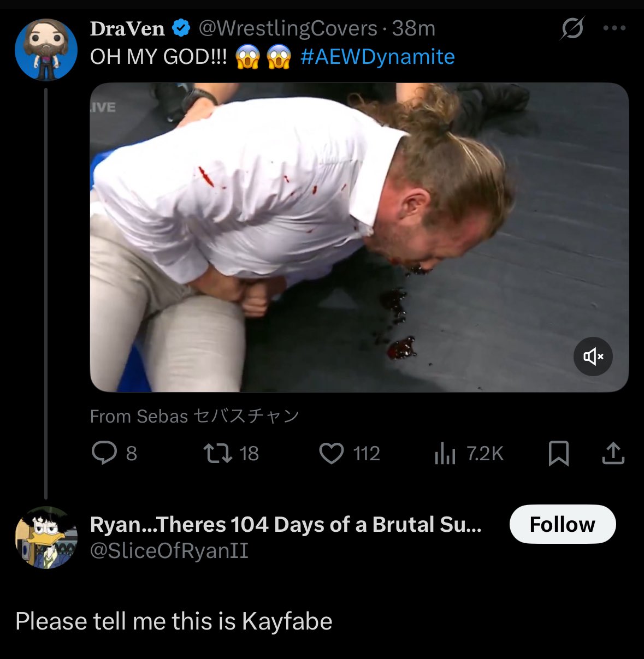Unmute the video with speaker icon
Viewport: 644px width, 659px height.
click(x=593, y=357)
